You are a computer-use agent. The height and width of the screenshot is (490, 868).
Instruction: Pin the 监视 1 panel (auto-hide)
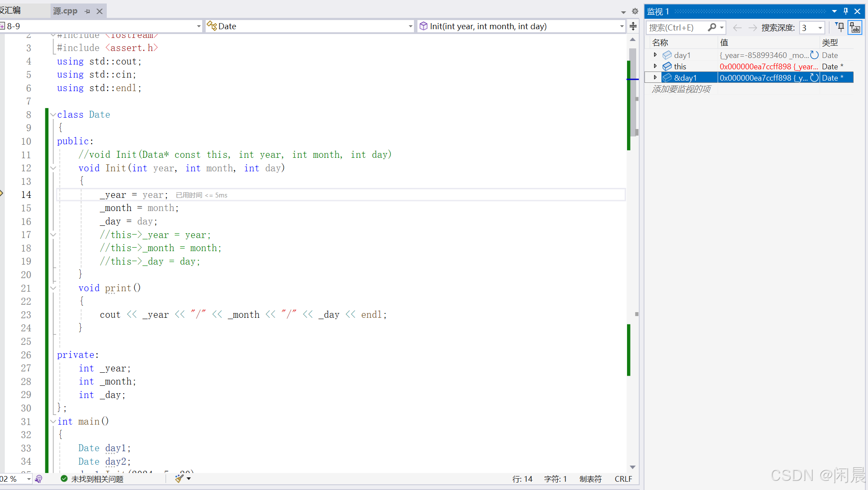(846, 11)
